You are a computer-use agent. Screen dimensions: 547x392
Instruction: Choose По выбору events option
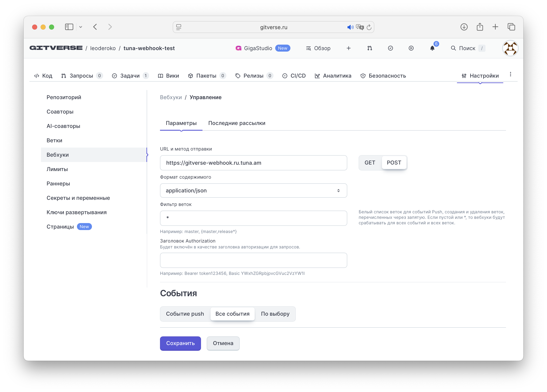(x=275, y=314)
